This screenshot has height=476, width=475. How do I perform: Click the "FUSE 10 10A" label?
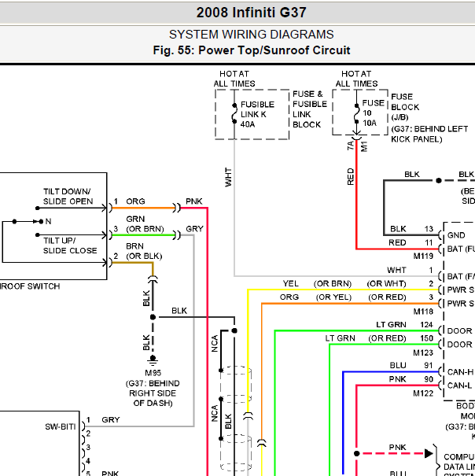pyautogui.click(x=373, y=113)
